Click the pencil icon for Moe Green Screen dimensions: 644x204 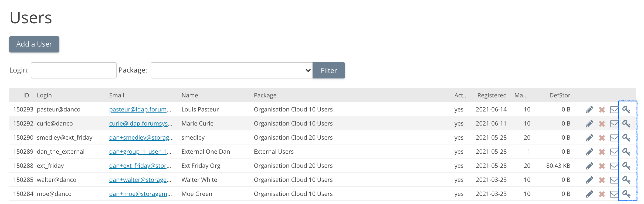click(x=589, y=194)
